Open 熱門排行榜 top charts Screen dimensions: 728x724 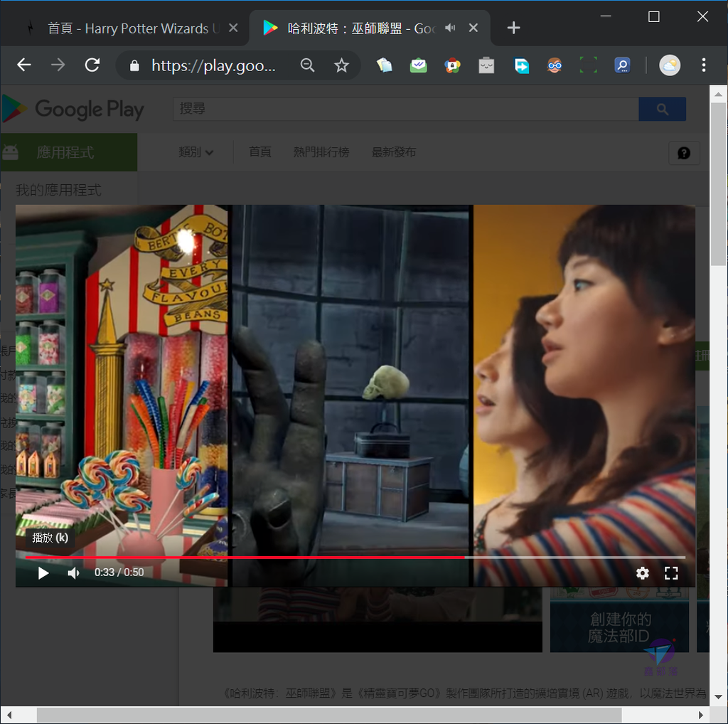[321, 152]
